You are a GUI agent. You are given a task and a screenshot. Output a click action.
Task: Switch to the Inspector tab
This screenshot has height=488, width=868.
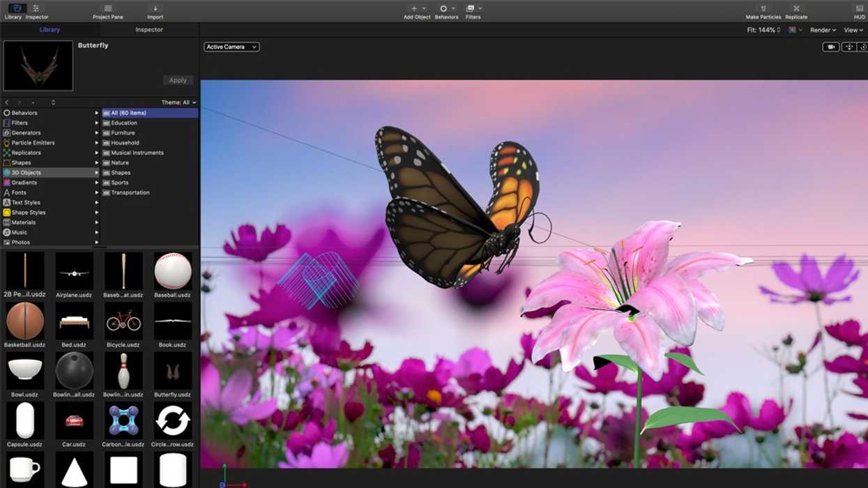149,30
